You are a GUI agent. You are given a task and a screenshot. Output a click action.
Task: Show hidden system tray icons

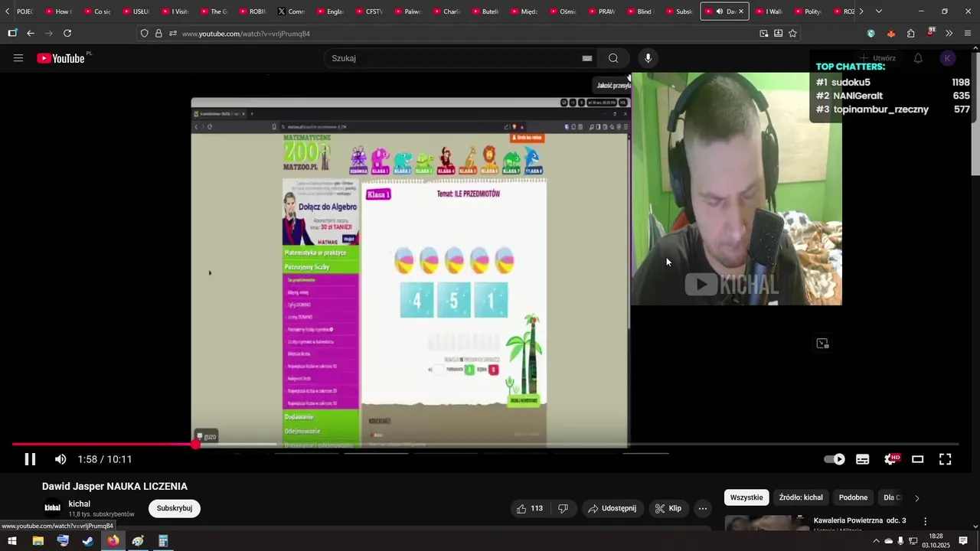876,541
